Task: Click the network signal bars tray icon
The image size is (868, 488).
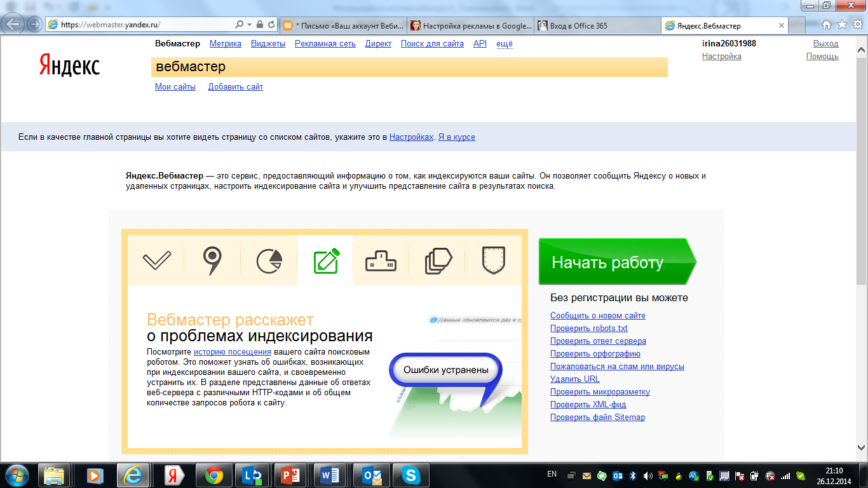Action: (785, 475)
